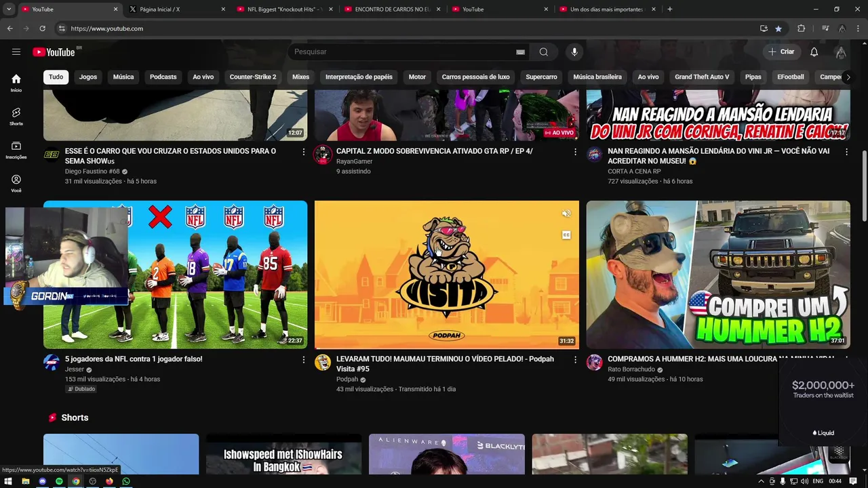
Task: Open options for CAPITAL Z video
Action: point(575,152)
